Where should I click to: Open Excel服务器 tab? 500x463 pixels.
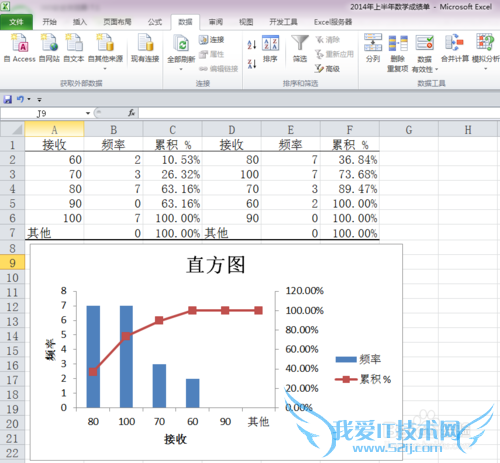(333, 22)
